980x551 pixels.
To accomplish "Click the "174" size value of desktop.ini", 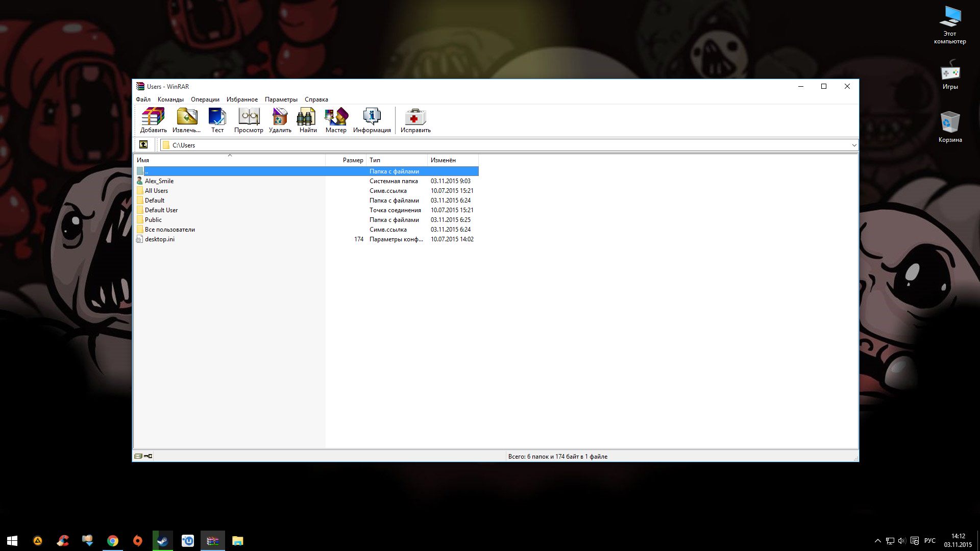I will pyautogui.click(x=359, y=239).
